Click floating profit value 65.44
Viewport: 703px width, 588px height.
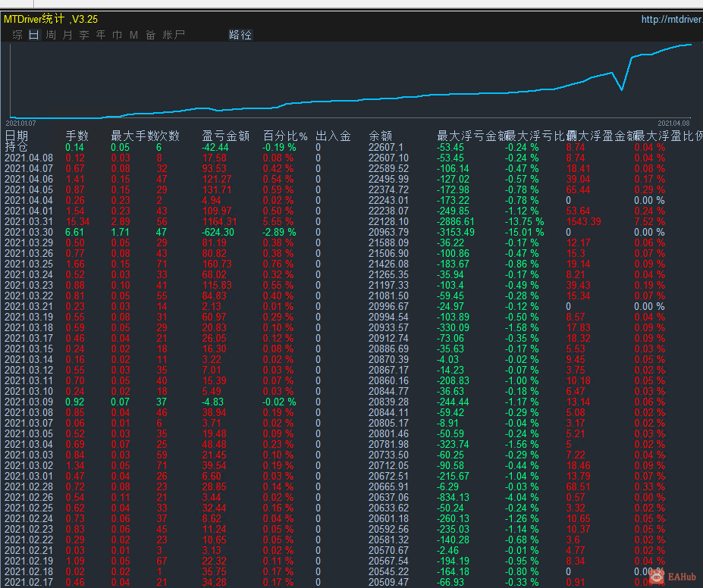579,190
